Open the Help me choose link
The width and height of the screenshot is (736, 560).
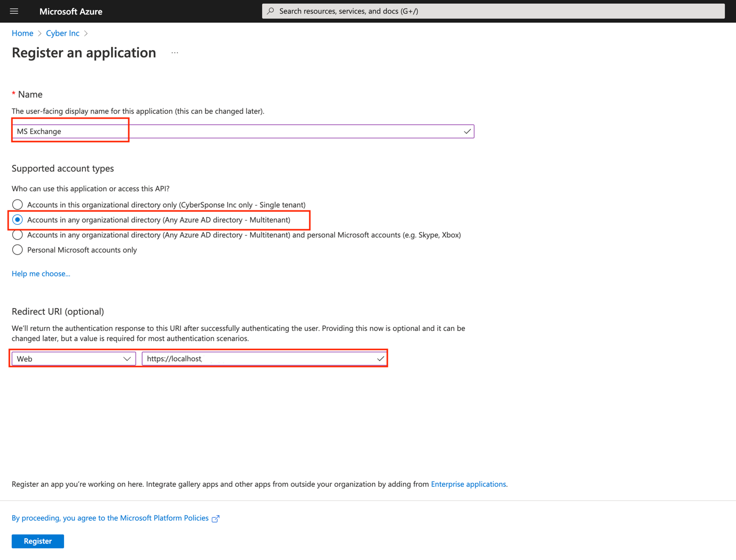click(x=41, y=274)
